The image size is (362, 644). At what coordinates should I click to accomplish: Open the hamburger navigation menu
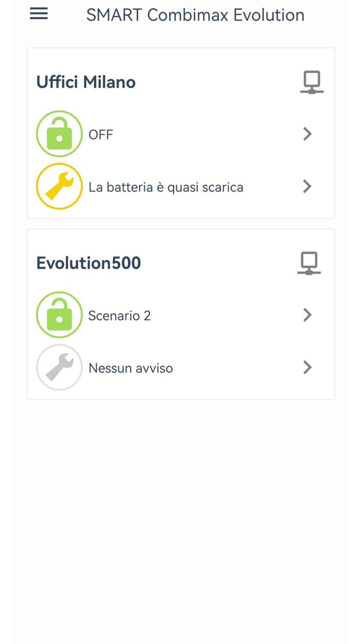[38, 13]
